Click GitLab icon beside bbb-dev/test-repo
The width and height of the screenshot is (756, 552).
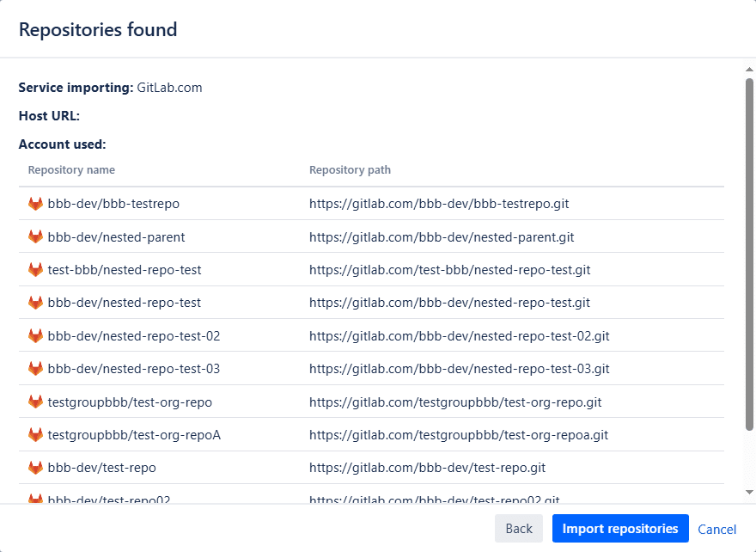tap(35, 468)
